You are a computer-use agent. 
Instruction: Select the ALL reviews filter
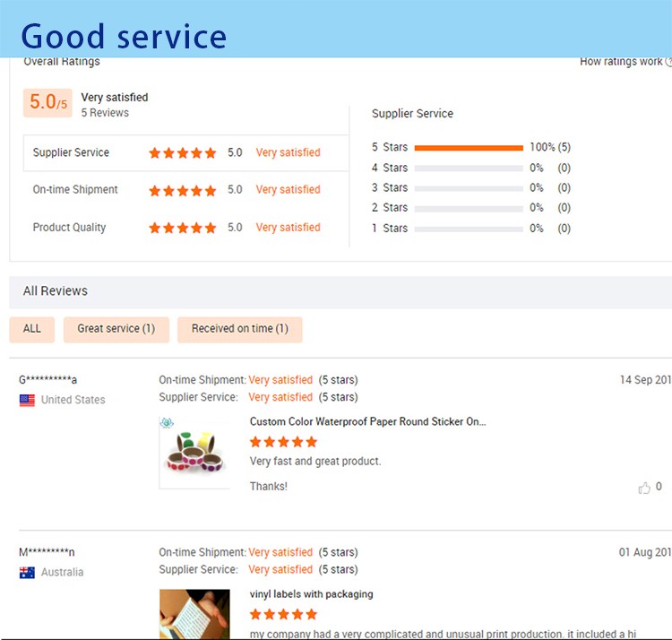click(32, 329)
